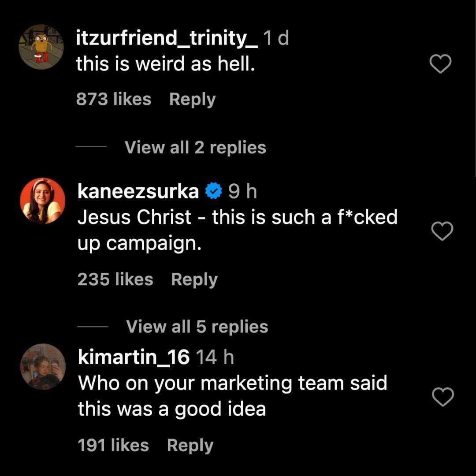Open the kaneezsurka username link

138,191
